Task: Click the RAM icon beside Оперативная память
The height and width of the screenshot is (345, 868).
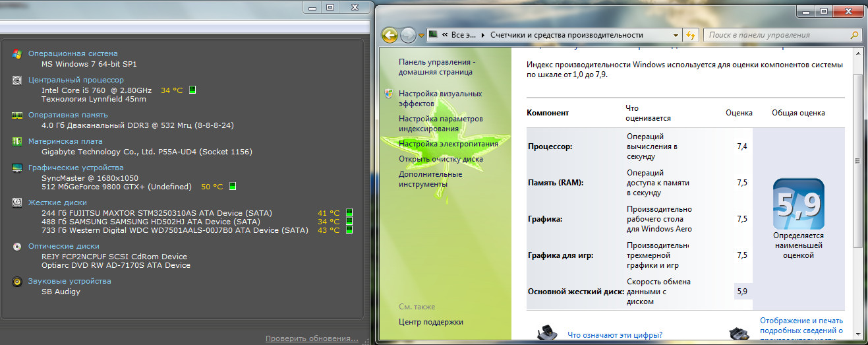Action: click(x=17, y=115)
